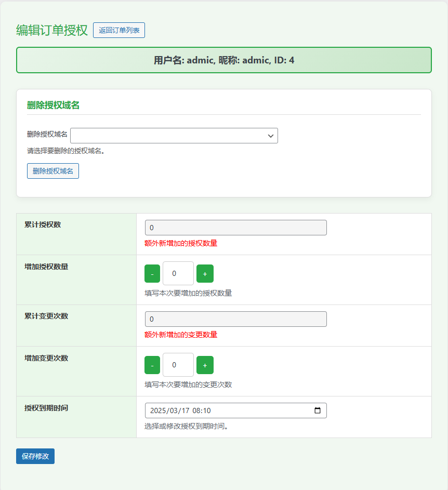Click the 保存修改 save button
Viewport: 448px width, 490px height.
35,456
